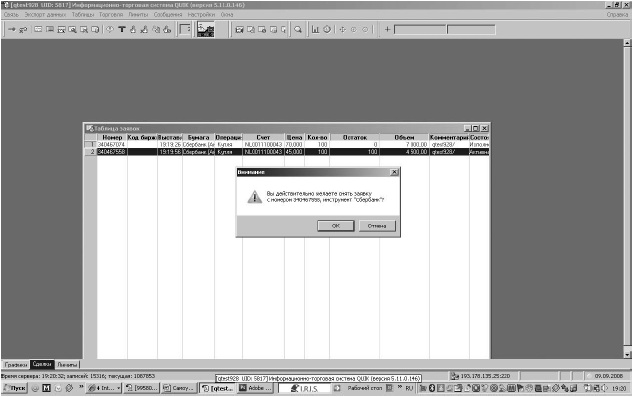633x397 pixels.
Task: Open the bar chart graph icon
Action: coord(316,29)
